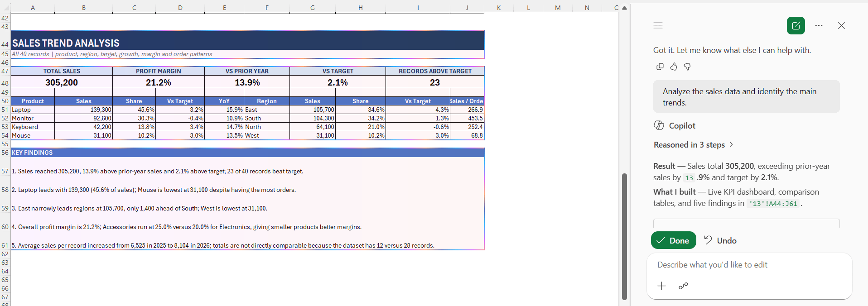The image size is (868, 306).
Task: Select the TOTAL SALES value 305,200
Action: 62,82
